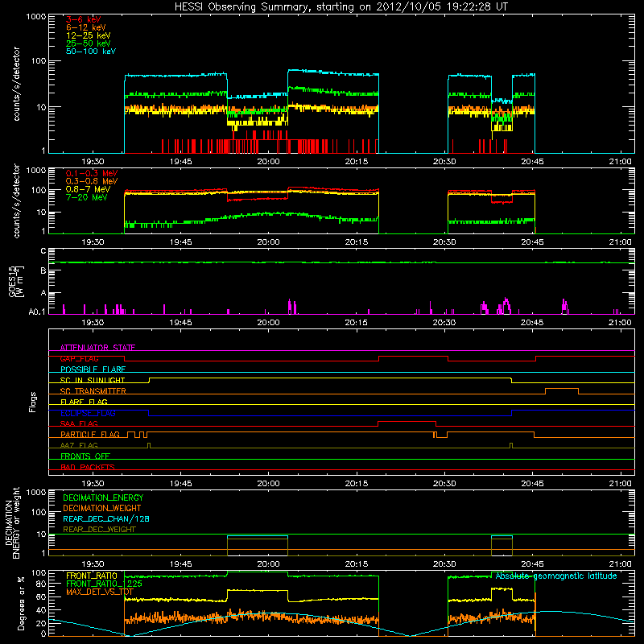Click the 80 tick on Degrees axis
Image resolution: width=644 pixels, height=644 pixels.
[x=41, y=584]
